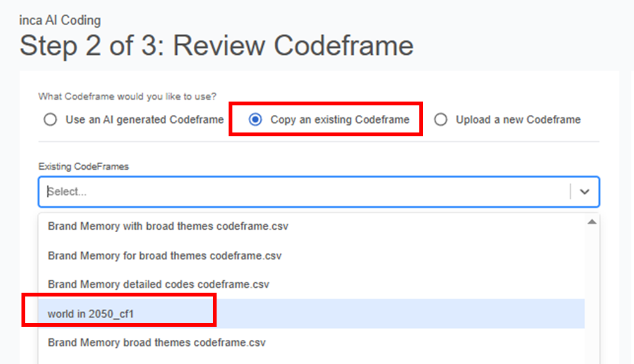Viewport: 634px width, 364px height.
Task: Choose 'Brand Memory for broad themes codeframe.csv'
Action: [165, 255]
